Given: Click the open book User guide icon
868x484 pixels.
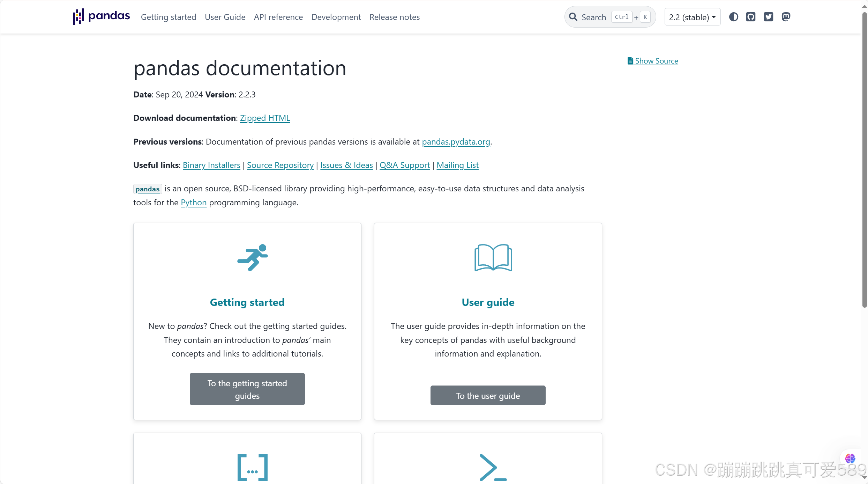Looking at the screenshot, I should [493, 258].
